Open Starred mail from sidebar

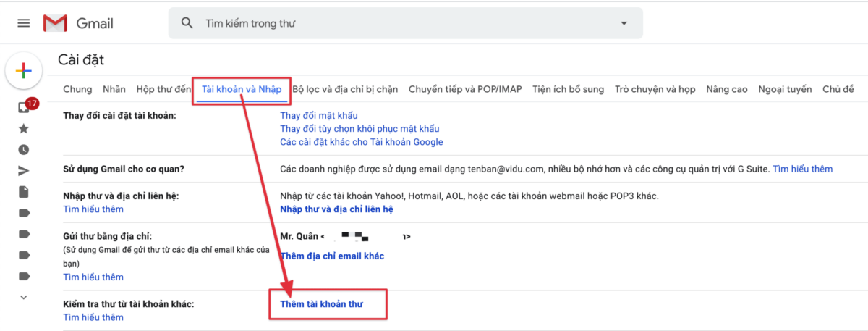coord(24,129)
